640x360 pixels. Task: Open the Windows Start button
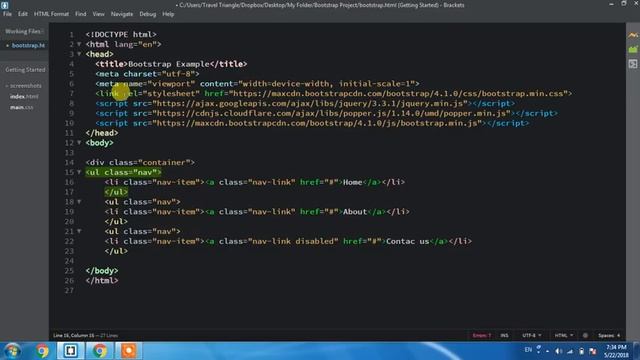point(12,351)
